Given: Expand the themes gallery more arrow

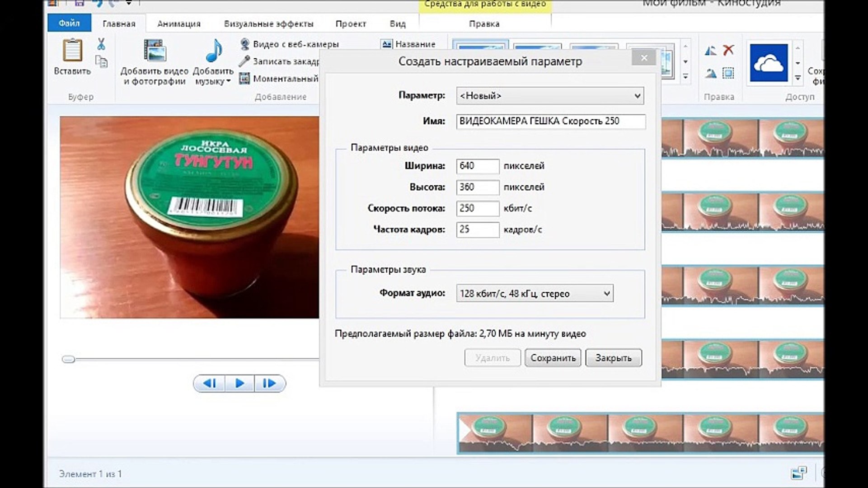Looking at the screenshot, I should (x=685, y=77).
